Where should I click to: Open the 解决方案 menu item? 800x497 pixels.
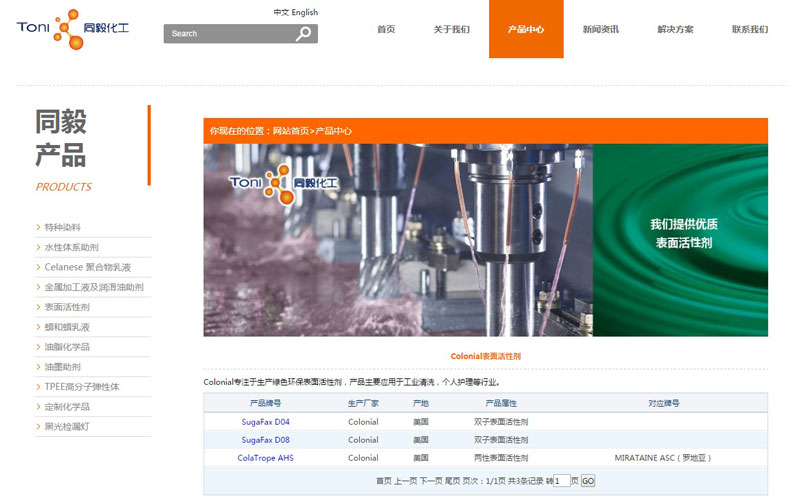pyautogui.click(x=675, y=29)
